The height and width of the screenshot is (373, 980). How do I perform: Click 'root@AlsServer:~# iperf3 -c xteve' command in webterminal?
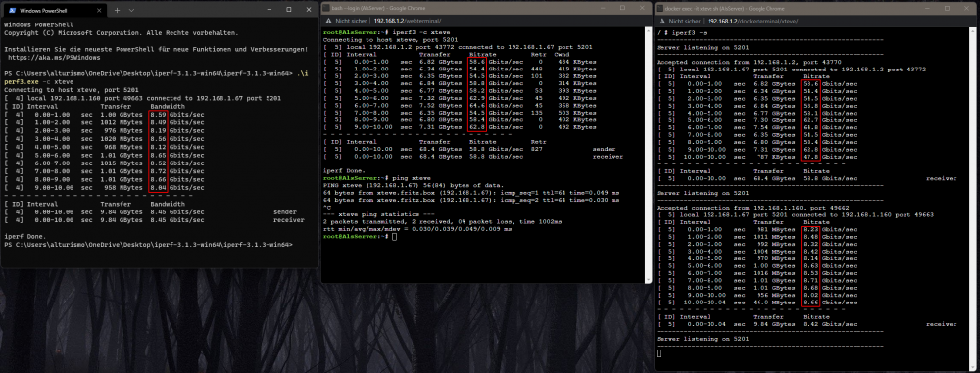pos(386,31)
